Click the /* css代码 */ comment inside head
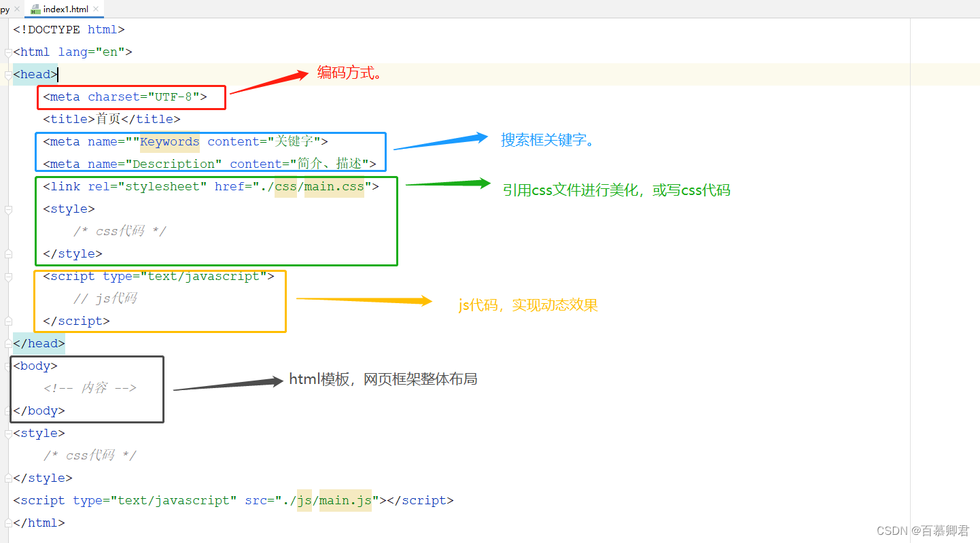This screenshot has height=543, width=980. [120, 232]
